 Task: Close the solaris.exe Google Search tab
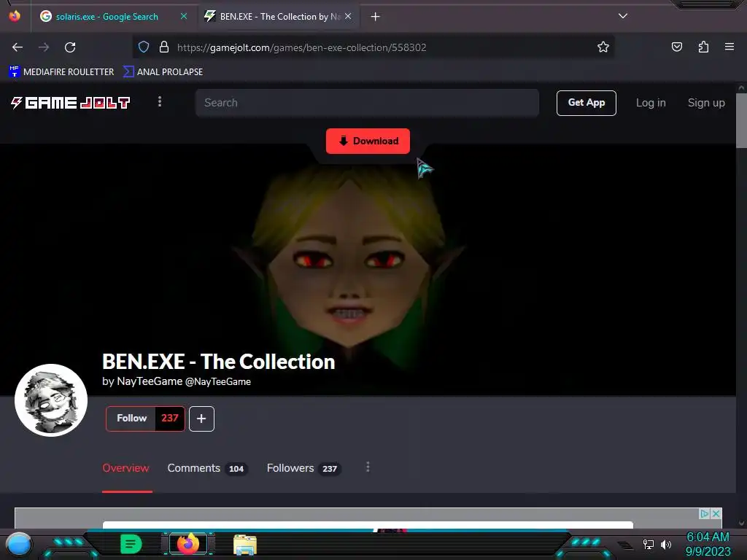(x=184, y=16)
